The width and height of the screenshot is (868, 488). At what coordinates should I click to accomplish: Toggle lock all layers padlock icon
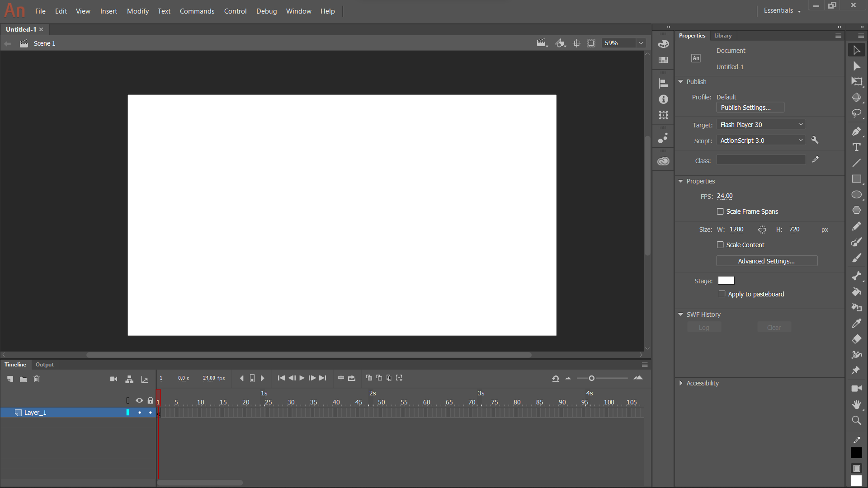[151, 400]
